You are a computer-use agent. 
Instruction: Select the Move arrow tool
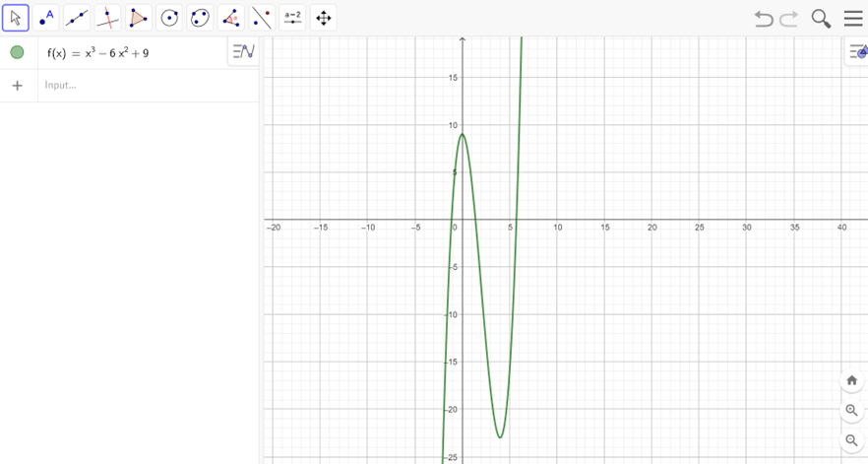16,18
